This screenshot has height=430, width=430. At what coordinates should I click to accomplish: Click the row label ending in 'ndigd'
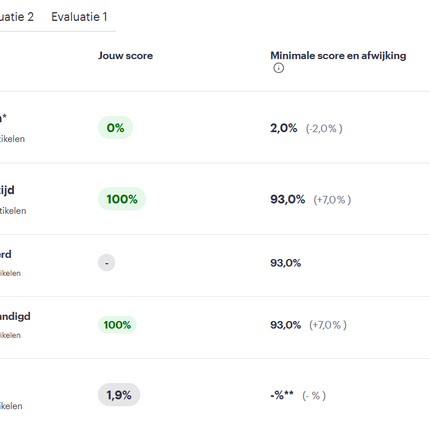point(15,316)
